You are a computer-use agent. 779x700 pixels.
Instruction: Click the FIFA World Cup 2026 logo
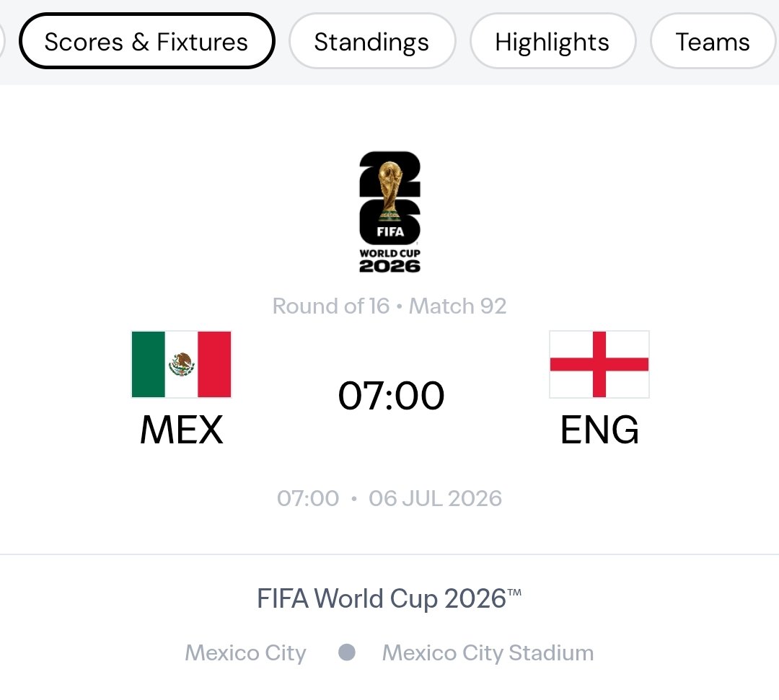point(390,212)
